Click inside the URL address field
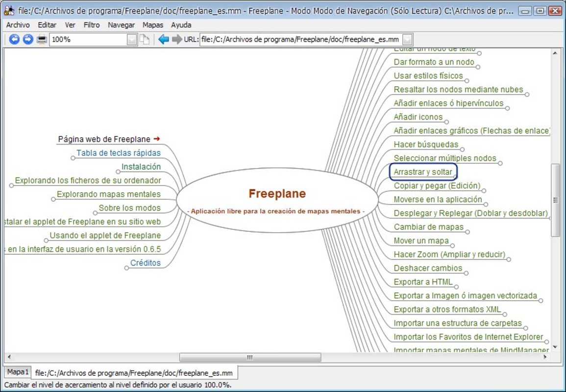Image resolution: width=566 pixels, height=392 pixels. 301,39
